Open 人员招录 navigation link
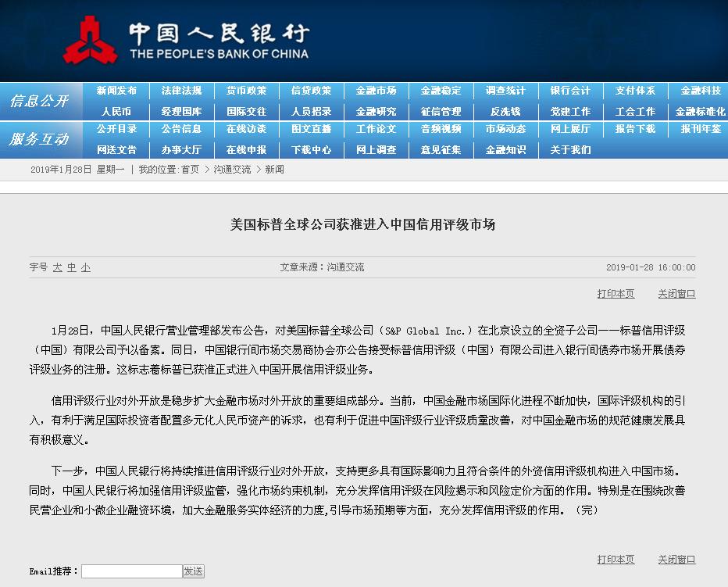 click(311, 112)
